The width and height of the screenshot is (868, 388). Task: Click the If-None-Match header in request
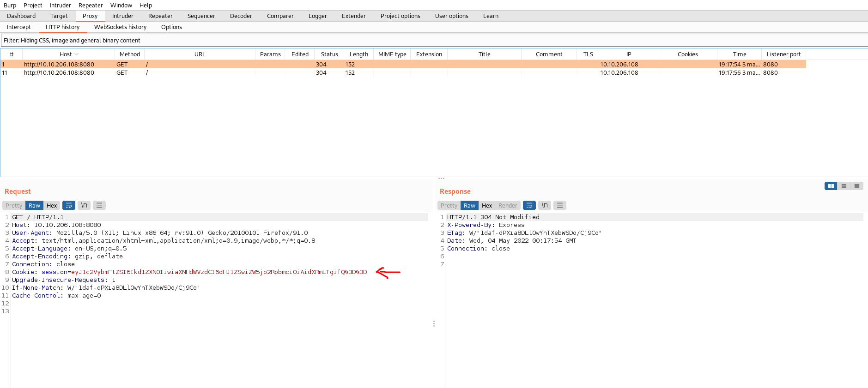click(x=106, y=288)
